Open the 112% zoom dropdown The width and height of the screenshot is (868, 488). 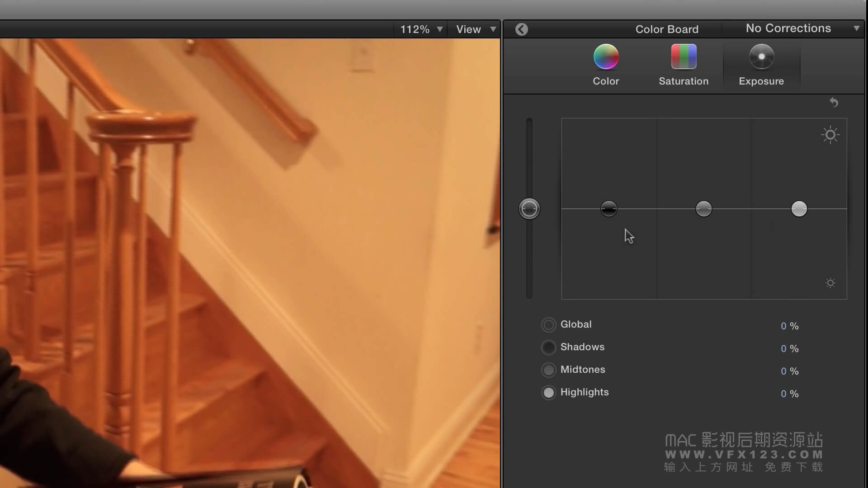coord(421,29)
